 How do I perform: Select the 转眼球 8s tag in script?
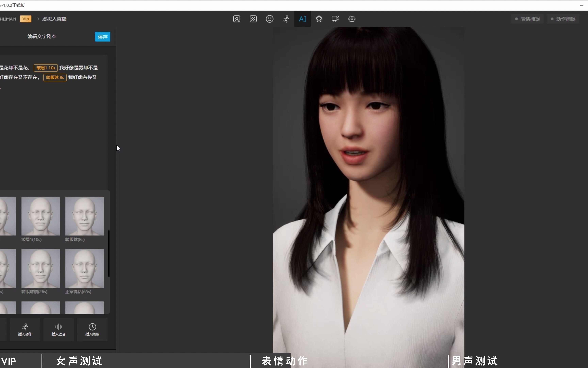coord(55,77)
